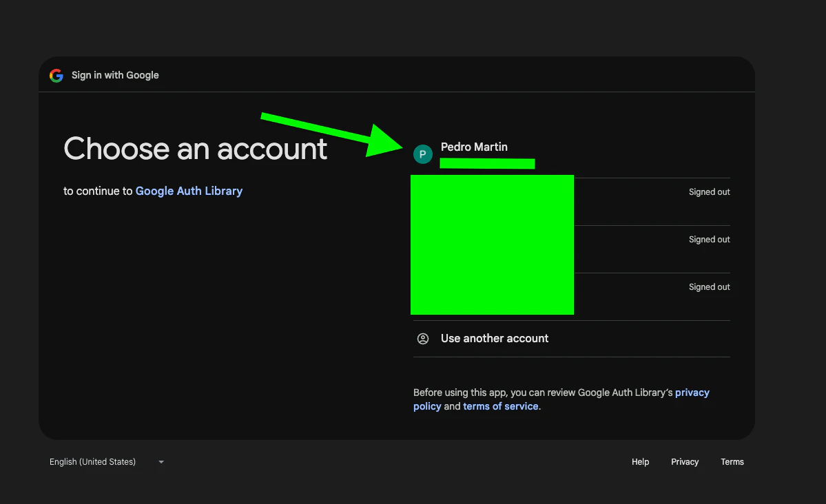Open the Google Auth Library link
The height and width of the screenshot is (504, 826).
point(189,191)
